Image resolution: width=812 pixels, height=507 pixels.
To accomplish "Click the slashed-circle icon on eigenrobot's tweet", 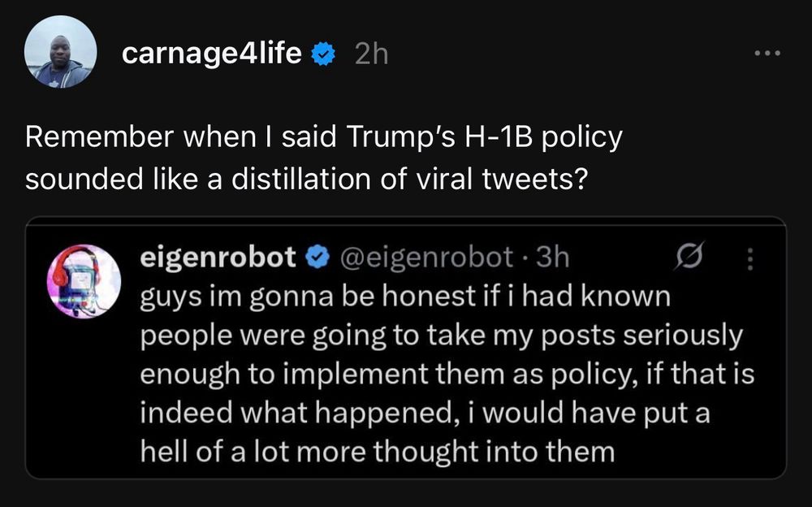I will click(690, 257).
